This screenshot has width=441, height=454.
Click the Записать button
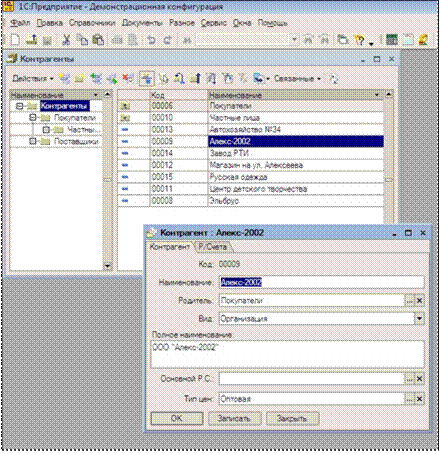(234, 418)
